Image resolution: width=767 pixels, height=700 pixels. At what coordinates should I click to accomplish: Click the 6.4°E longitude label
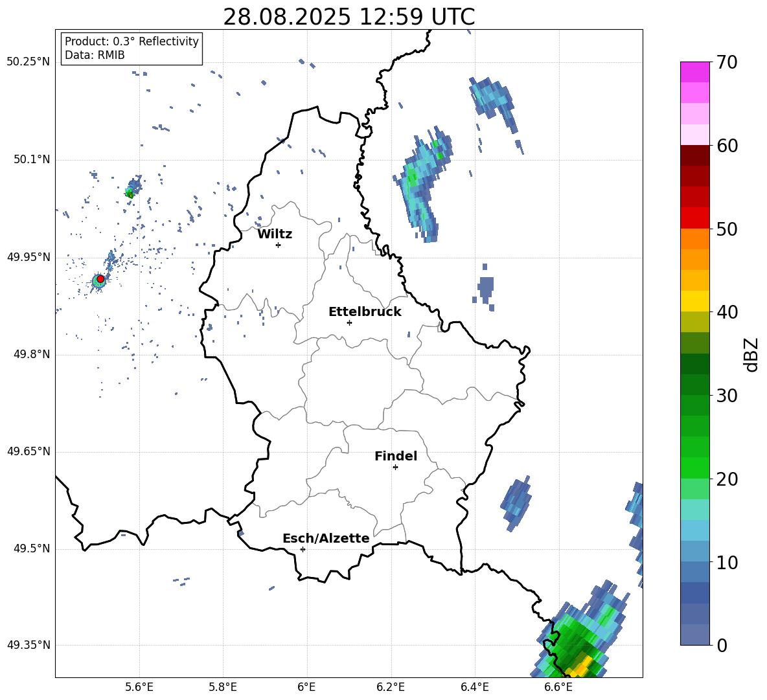pos(474,687)
